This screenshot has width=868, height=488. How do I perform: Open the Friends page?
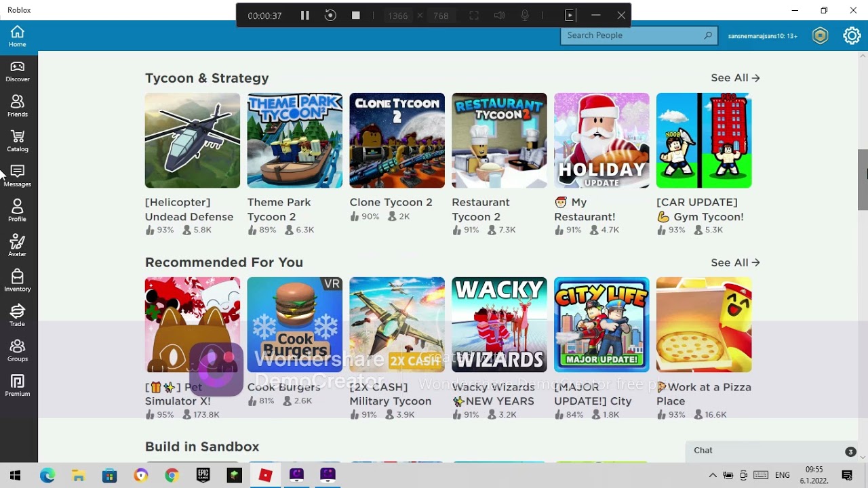(18, 106)
